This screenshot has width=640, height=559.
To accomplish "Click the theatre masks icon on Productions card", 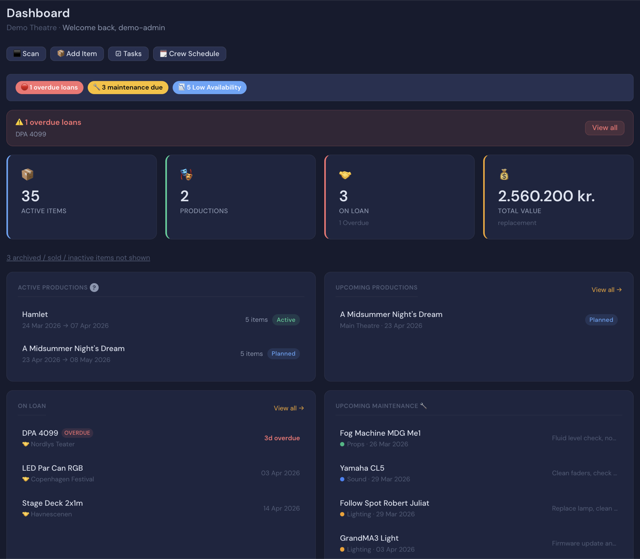I will tap(186, 175).
